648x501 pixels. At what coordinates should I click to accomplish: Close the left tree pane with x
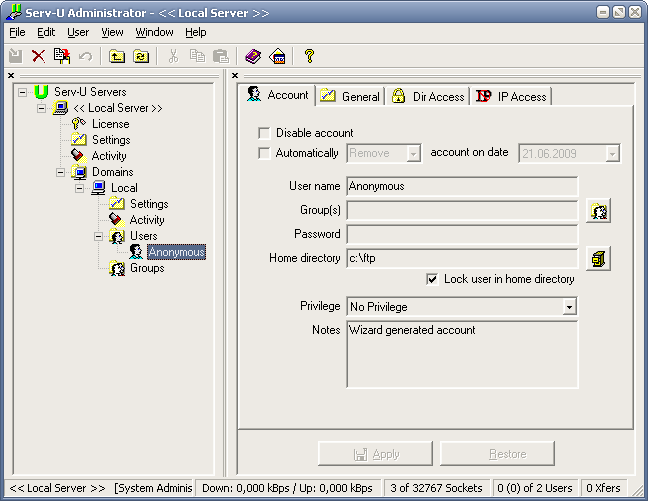tap(11, 76)
